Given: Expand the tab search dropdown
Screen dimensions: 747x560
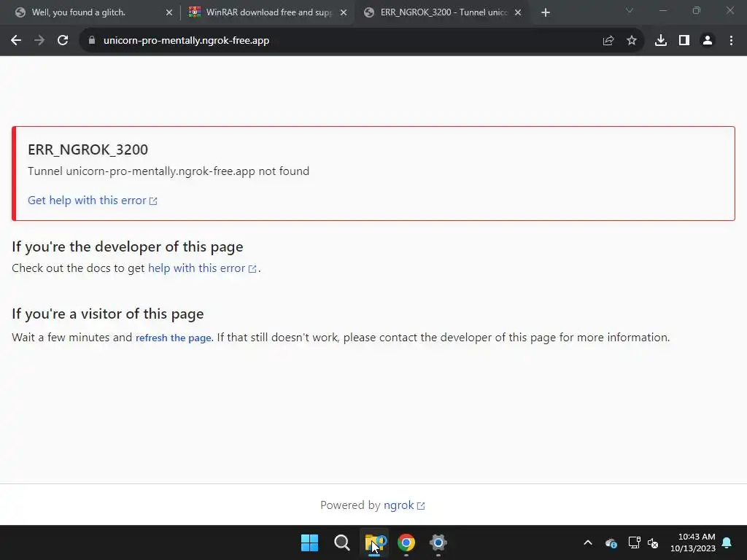Looking at the screenshot, I should pyautogui.click(x=630, y=10).
